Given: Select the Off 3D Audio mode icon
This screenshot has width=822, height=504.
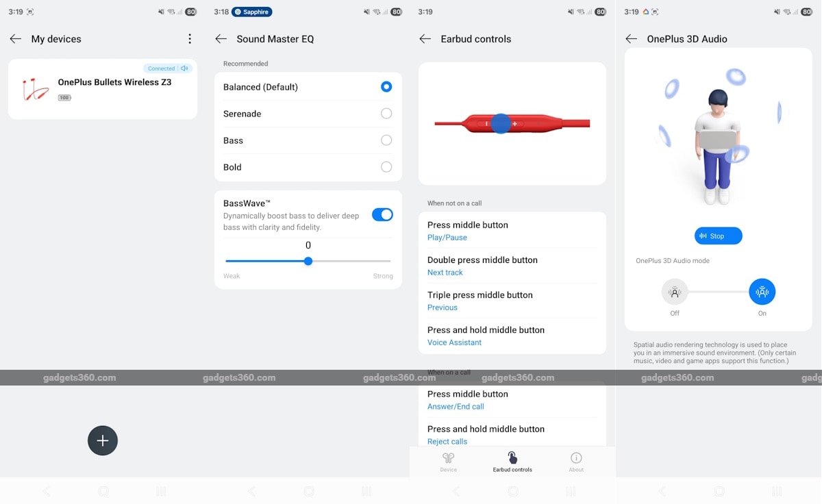Looking at the screenshot, I should [675, 292].
